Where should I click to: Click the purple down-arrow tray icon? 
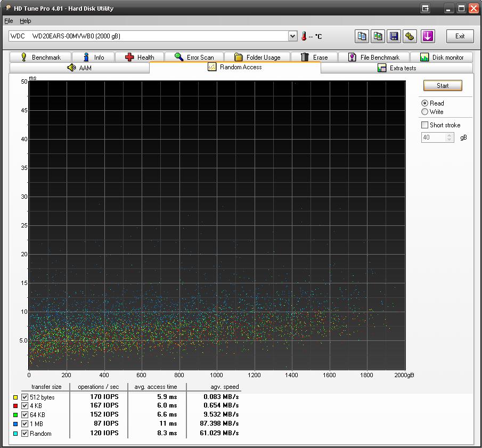point(428,36)
